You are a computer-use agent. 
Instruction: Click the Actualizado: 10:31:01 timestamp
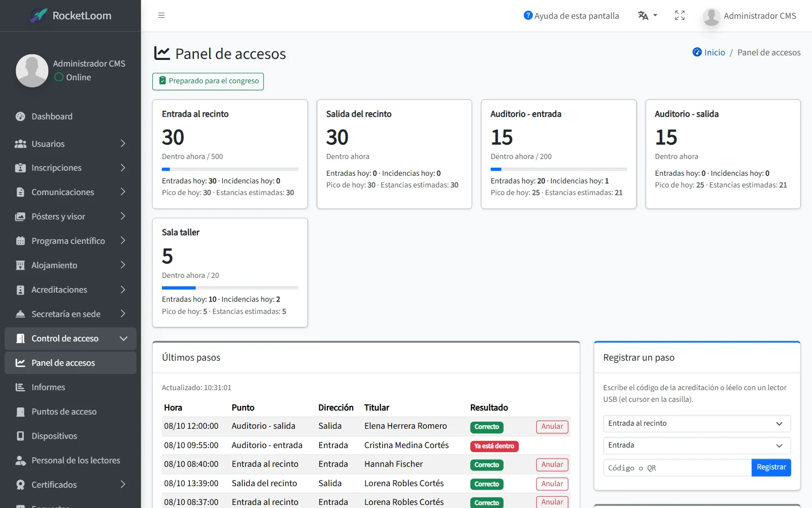[196, 388]
